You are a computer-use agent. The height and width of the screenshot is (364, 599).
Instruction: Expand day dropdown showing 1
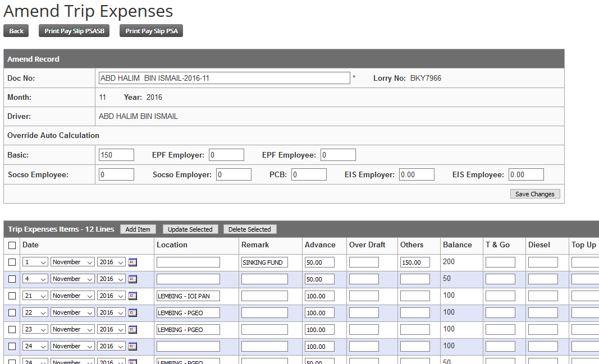coord(35,262)
